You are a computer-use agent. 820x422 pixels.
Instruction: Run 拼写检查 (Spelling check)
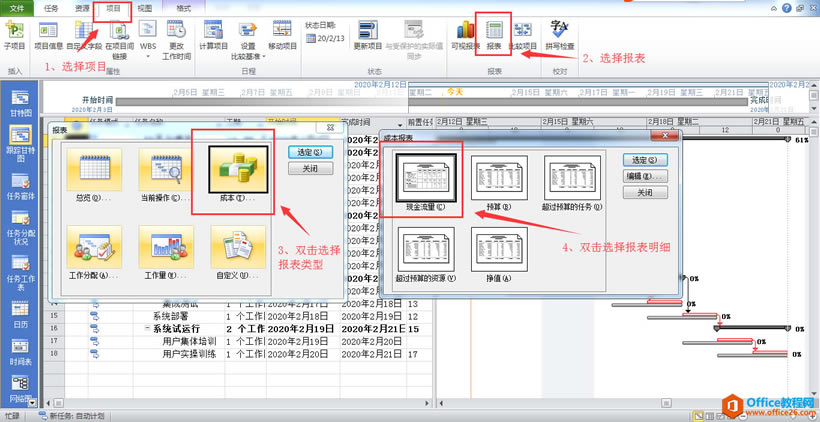[560, 36]
